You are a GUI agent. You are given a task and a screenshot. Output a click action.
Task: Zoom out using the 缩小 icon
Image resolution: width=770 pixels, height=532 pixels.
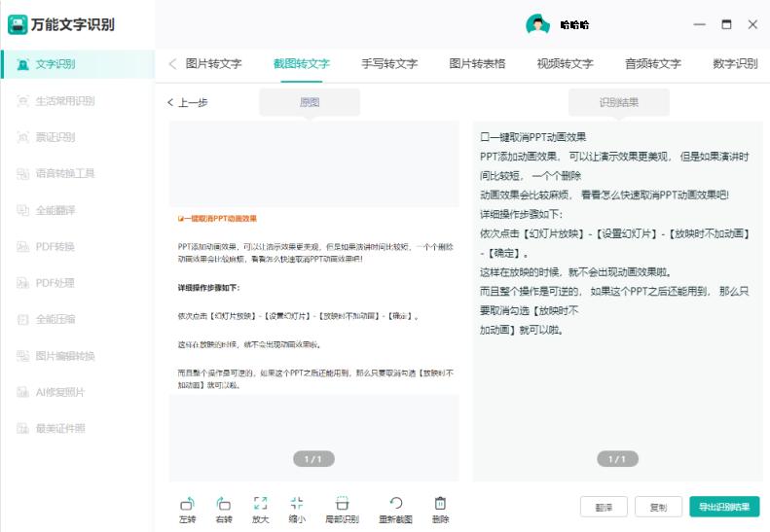pyautogui.click(x=297, y=510)
